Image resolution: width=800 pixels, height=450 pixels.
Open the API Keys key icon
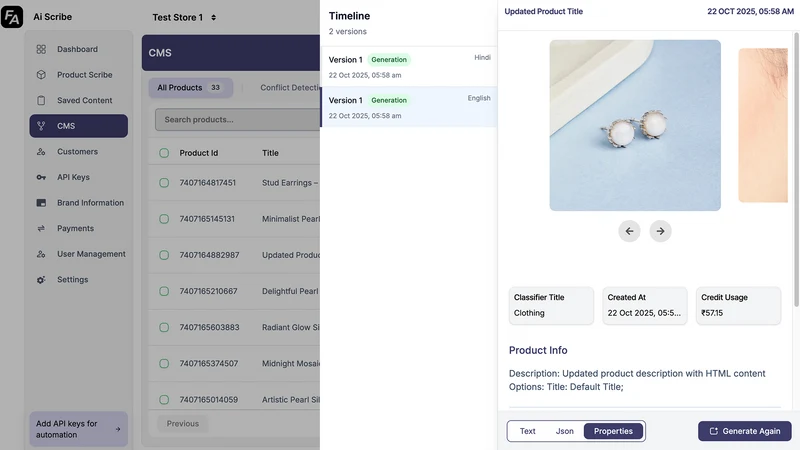tap(41, 177)
